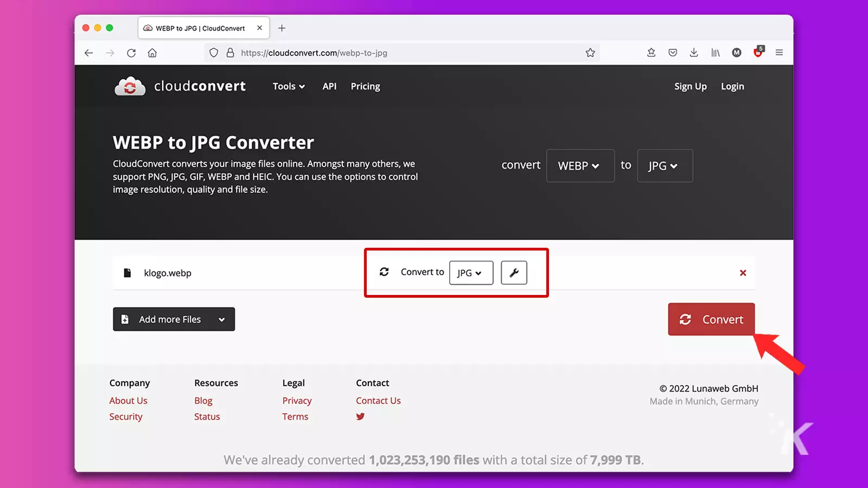The width and height of the screenshot is (868, 488).
Task: Click the red extension badge icon
Action: [758, 52]
